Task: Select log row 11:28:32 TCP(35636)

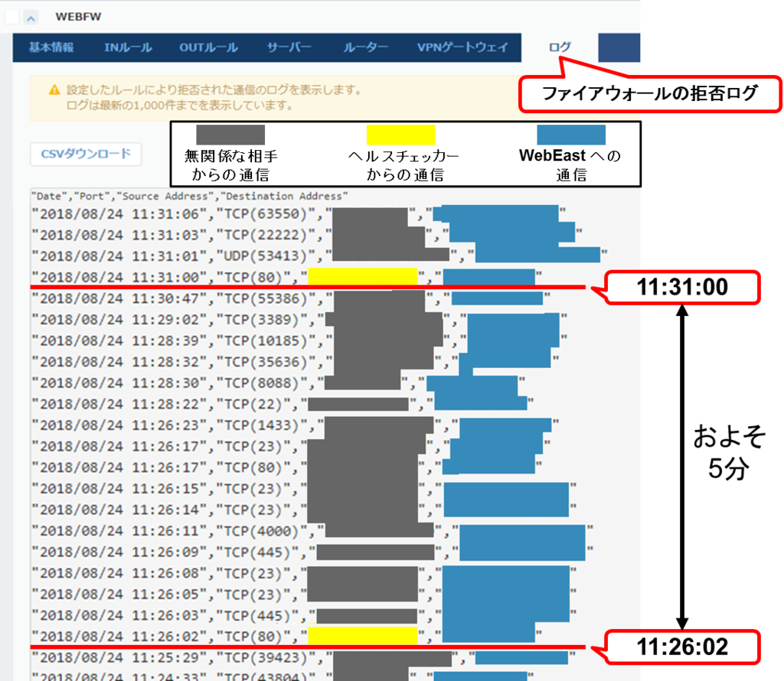Action: tap(295, 362)
